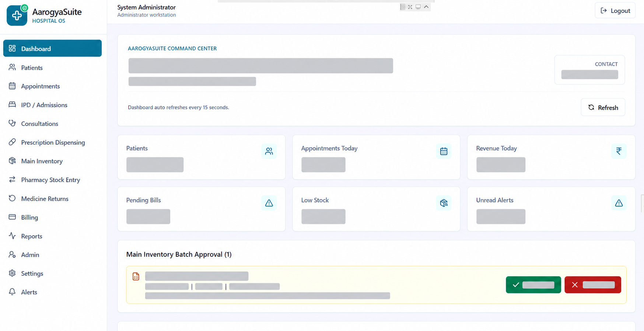644x331 pixels.
Task: Click the 'System Administrator' title text
Action: pyautogui.click(x=146, y=7)
